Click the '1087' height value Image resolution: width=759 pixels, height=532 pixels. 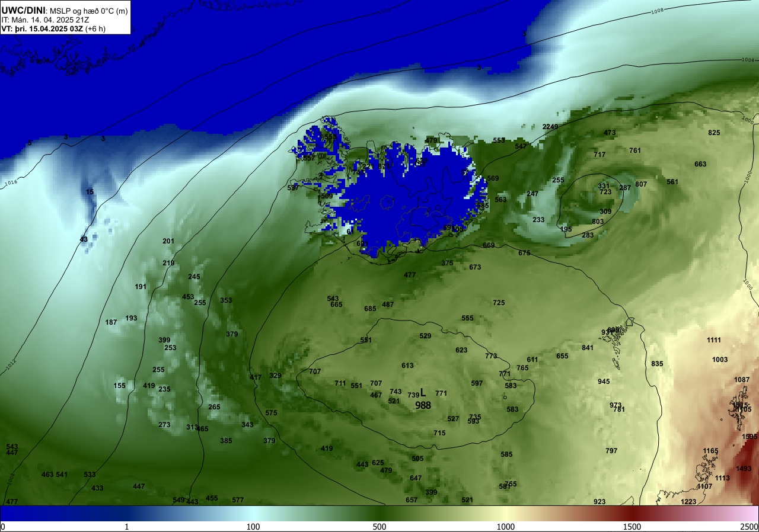[742, 380]
